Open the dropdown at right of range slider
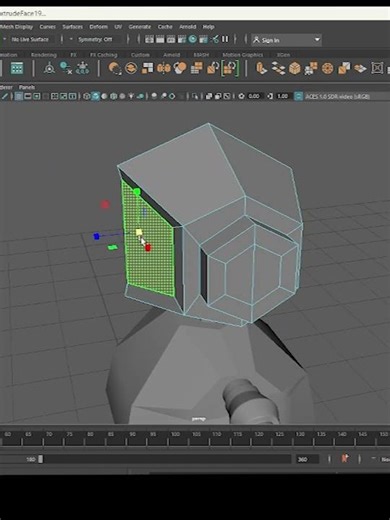 tap(374, 459)
